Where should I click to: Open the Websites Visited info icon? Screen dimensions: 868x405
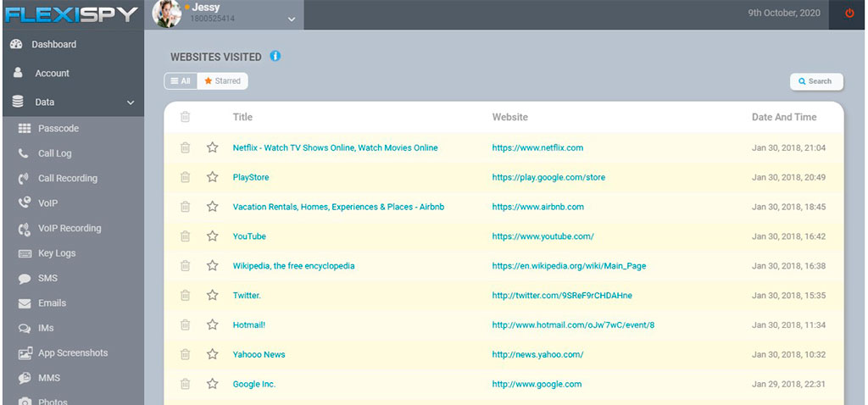275,56
